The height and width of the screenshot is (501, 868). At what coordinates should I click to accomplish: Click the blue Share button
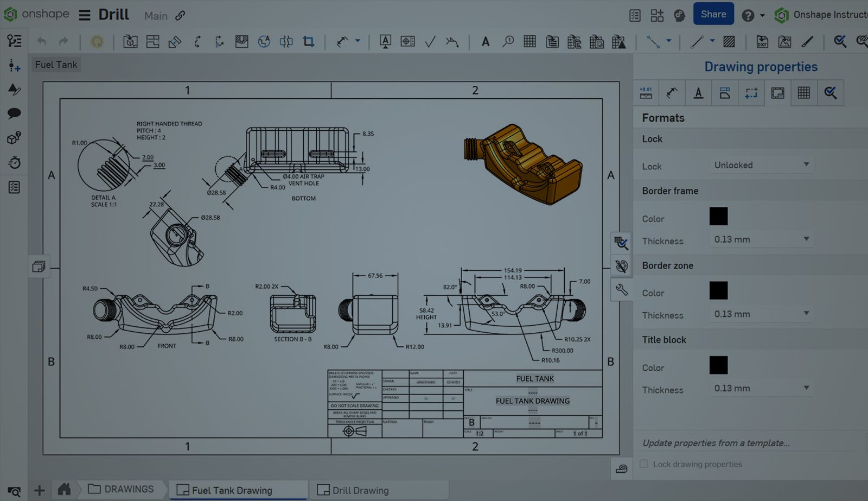coord(713,15)
